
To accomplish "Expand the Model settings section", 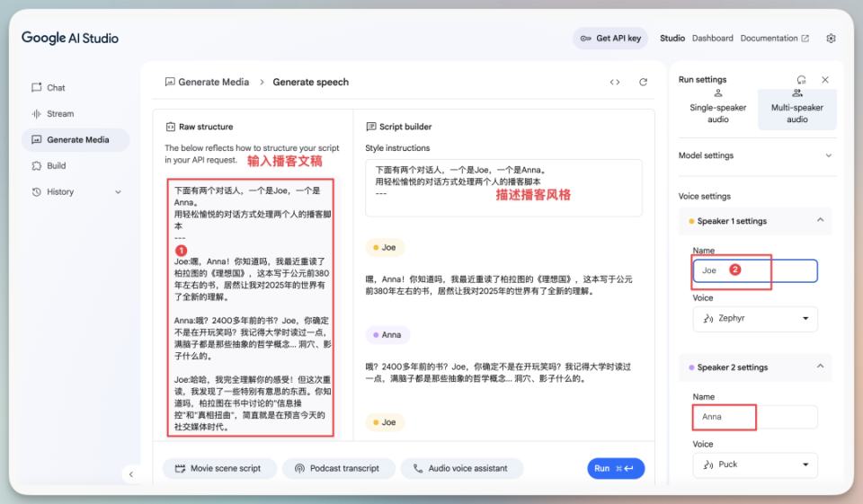I will [757, 155].
